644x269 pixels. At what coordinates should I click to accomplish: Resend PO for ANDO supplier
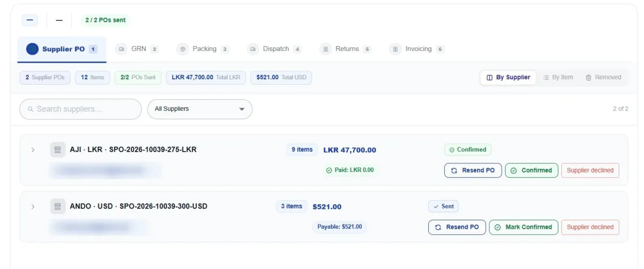point(457,227)
